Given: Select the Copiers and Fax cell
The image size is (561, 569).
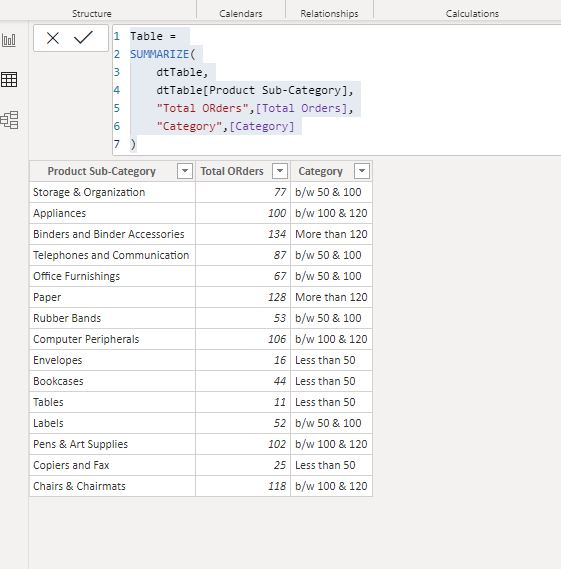Looking at the screenshot, I should pos(112,466).
